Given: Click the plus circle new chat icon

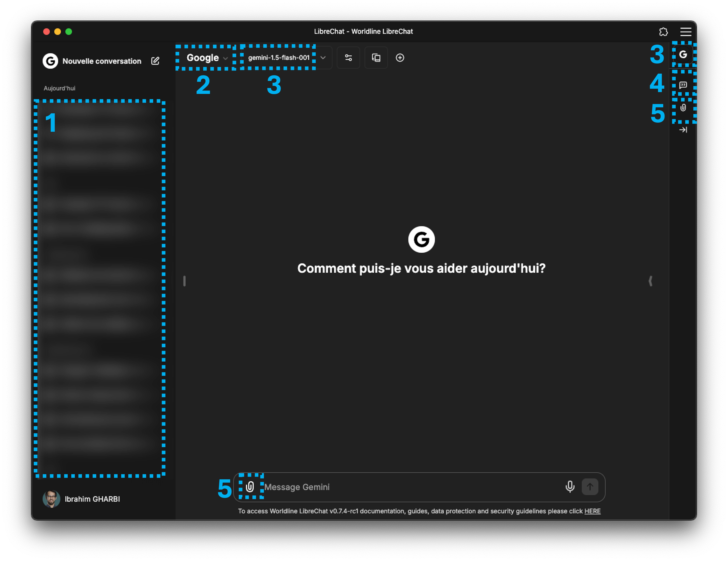Looking at the screenshot, I should 400,58.
